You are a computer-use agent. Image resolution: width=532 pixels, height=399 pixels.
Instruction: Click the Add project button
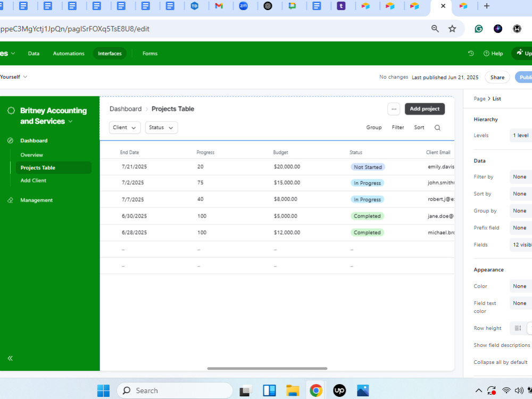pos(425,109)
